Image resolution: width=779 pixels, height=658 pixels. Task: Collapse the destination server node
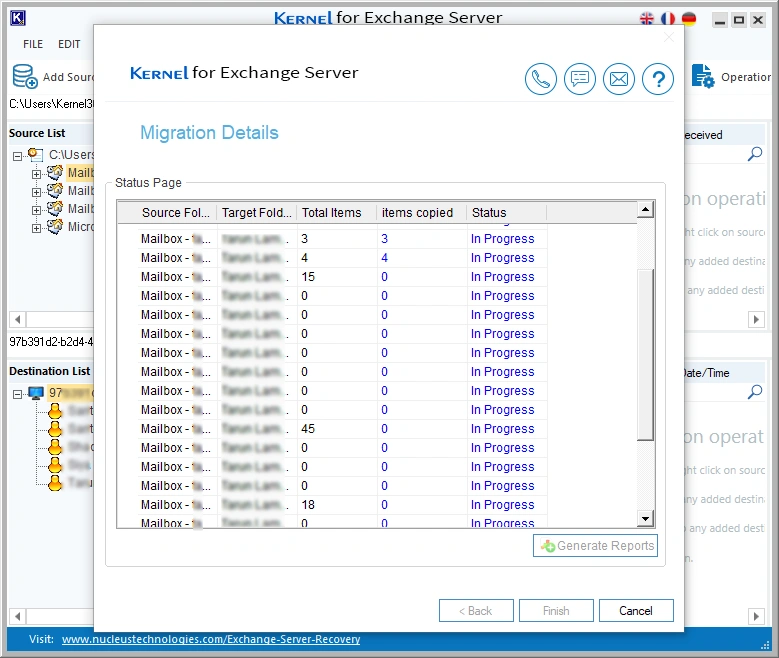(17, 395)
